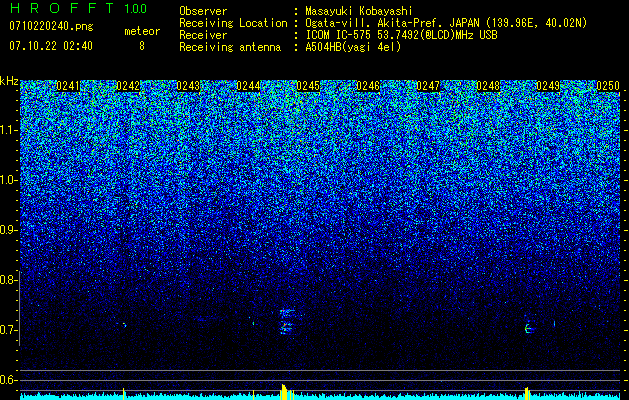Click the meteor count value 8
Viewport: 629px width, 400px height.
(142, 46)
